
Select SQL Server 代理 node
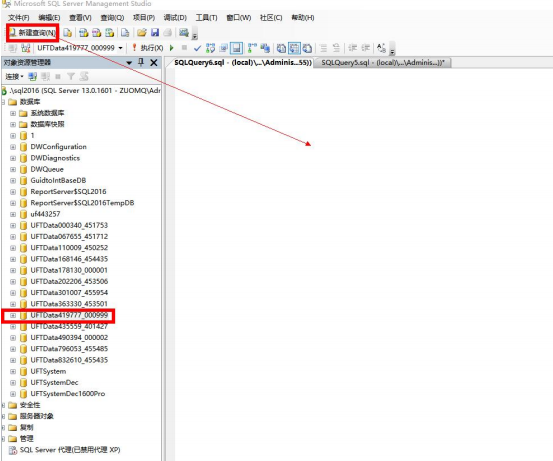(x=70, y=450)
